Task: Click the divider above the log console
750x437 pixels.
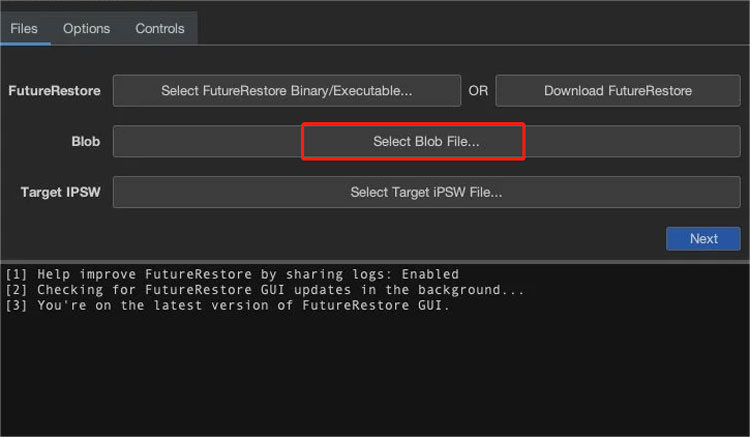Action: pyautogui.click(x=375, y=261)
